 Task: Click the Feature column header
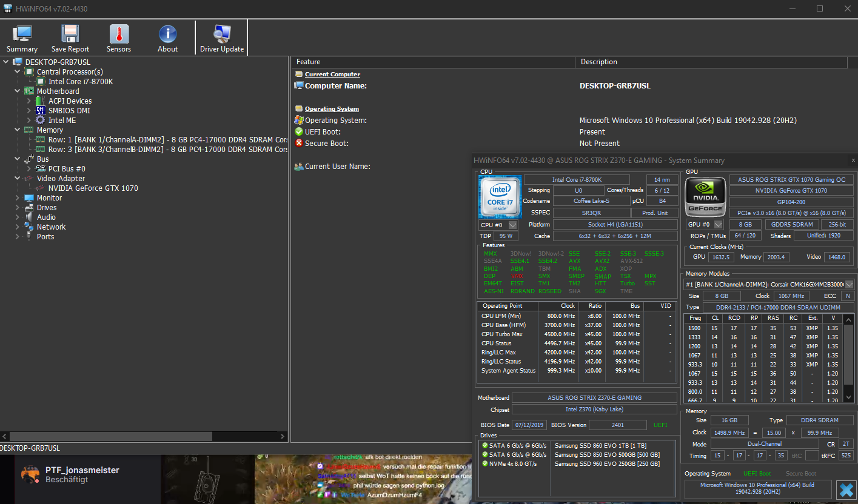[433, 62]
